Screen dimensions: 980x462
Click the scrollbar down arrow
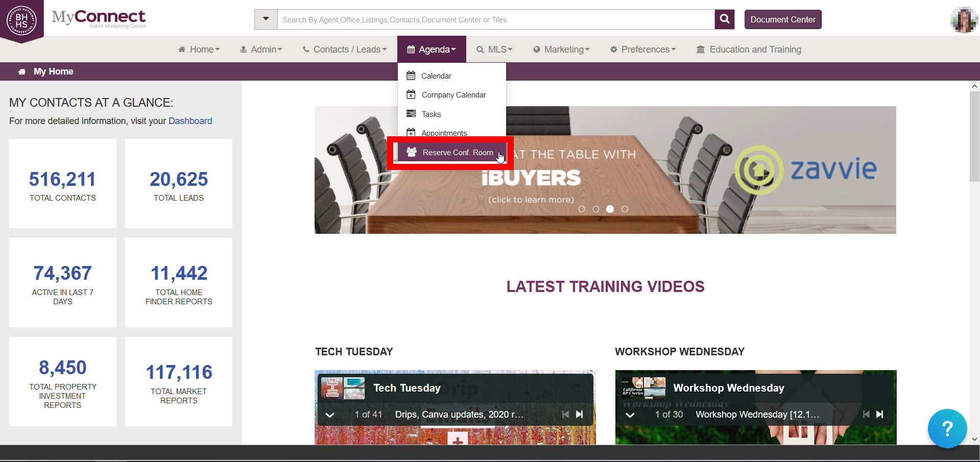974,439
